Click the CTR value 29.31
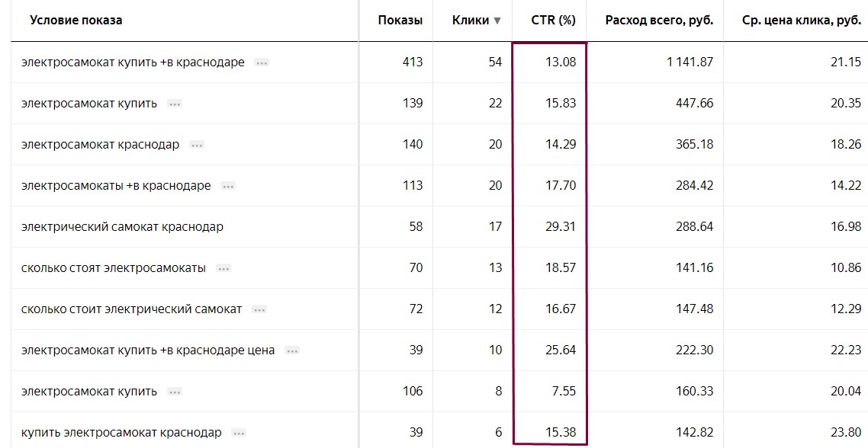This screenshot has height=448, width=868. pyautogui.click(x=561, y=227)
